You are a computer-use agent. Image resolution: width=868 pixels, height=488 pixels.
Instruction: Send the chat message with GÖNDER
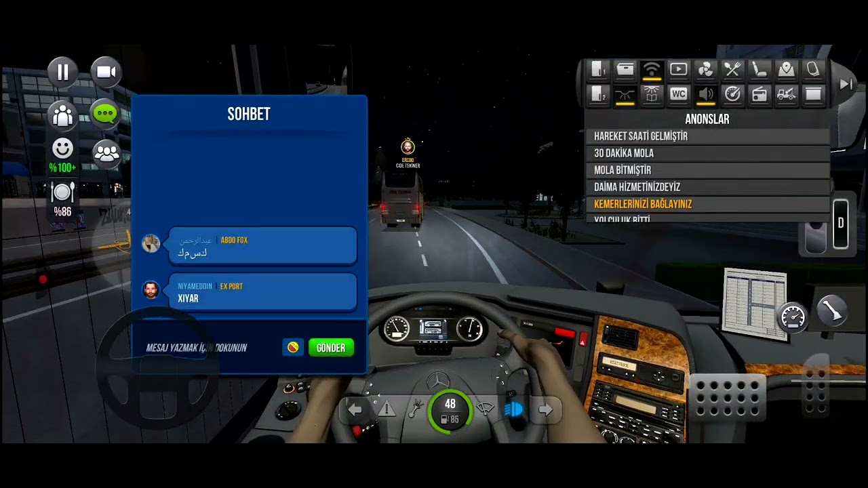tap(331, 348)
